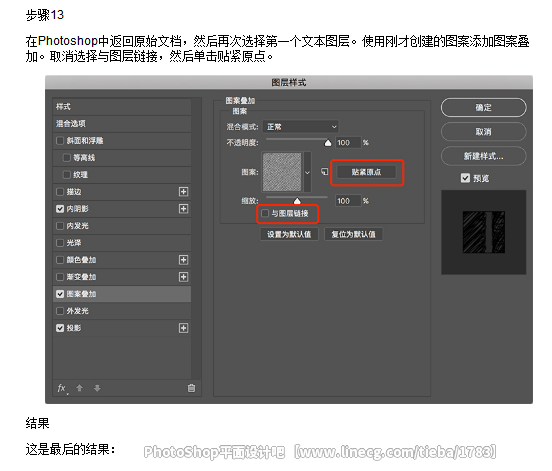
Task: Click the pattern thumbnail swatch
Action: pos(282,172)
